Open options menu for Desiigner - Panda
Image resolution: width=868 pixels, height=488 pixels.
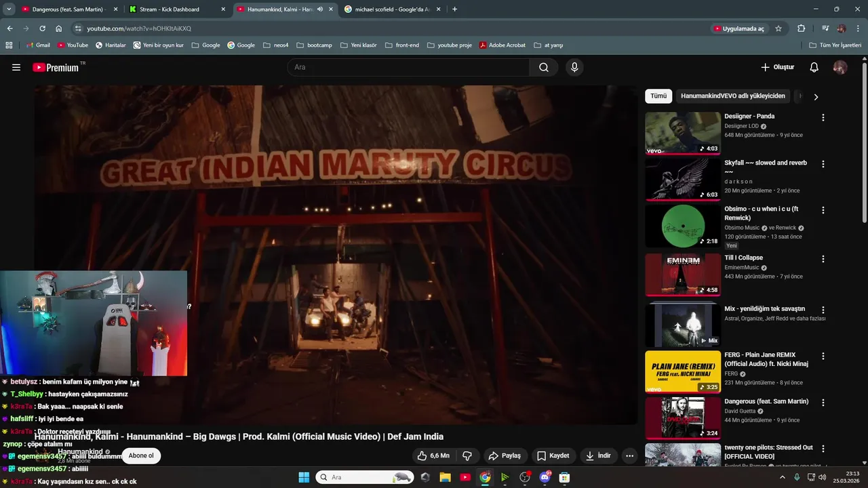823,117
